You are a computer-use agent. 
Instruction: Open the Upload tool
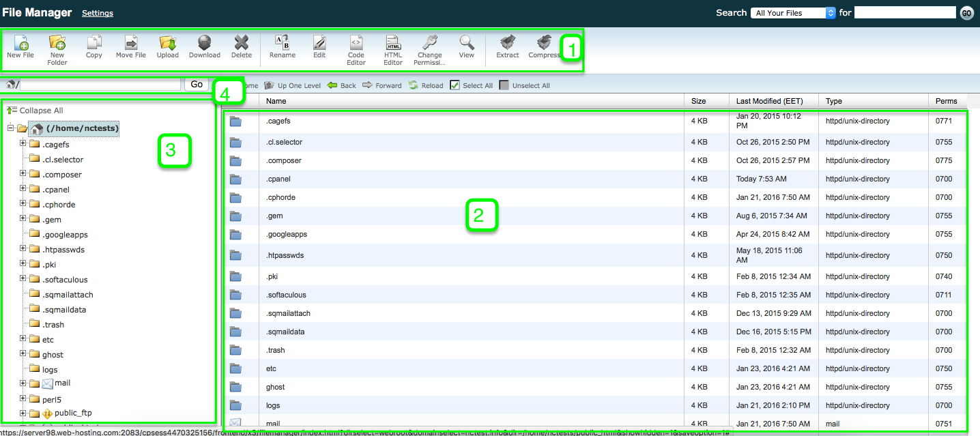click(168, 43)
